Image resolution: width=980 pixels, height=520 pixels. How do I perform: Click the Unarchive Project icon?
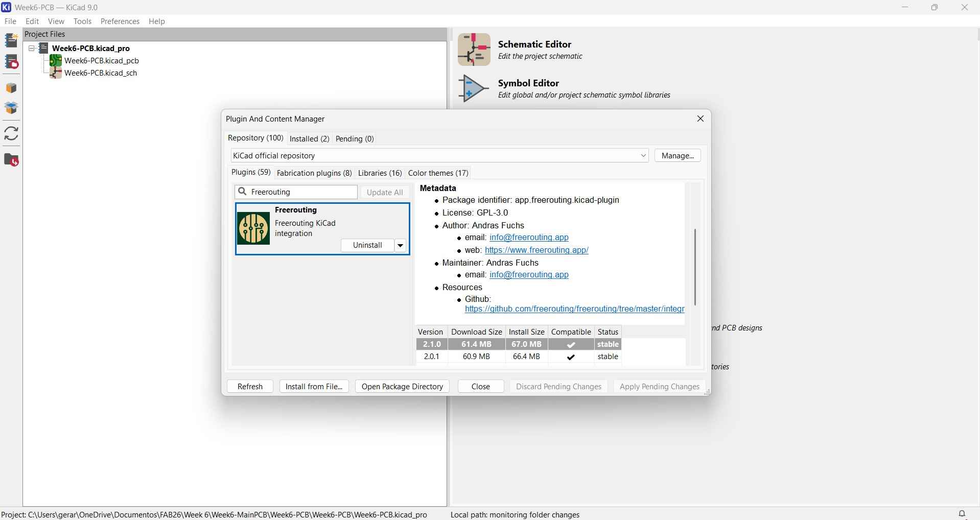[x=11, y=108]
